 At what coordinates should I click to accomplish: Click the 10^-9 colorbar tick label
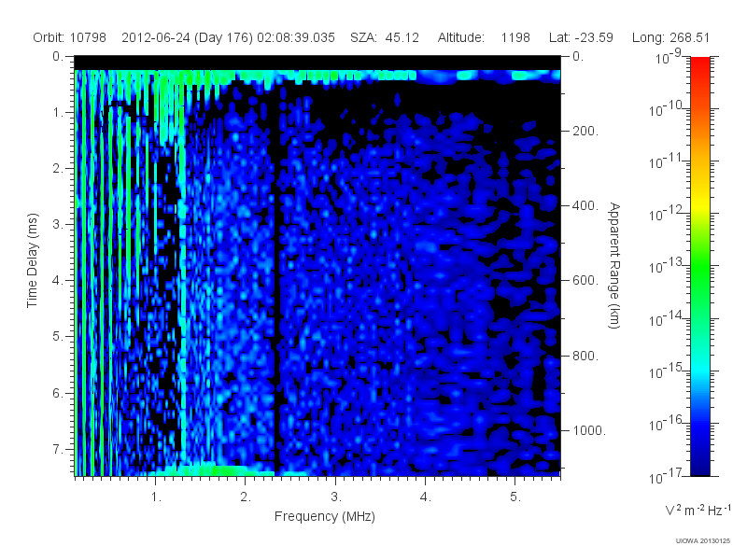[x=669, y=57]
